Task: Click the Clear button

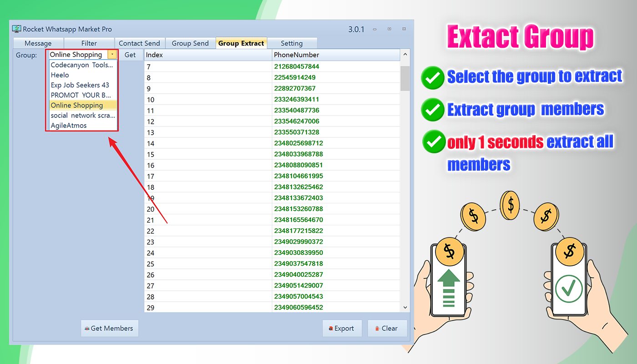Action: (x=387, y=328)
